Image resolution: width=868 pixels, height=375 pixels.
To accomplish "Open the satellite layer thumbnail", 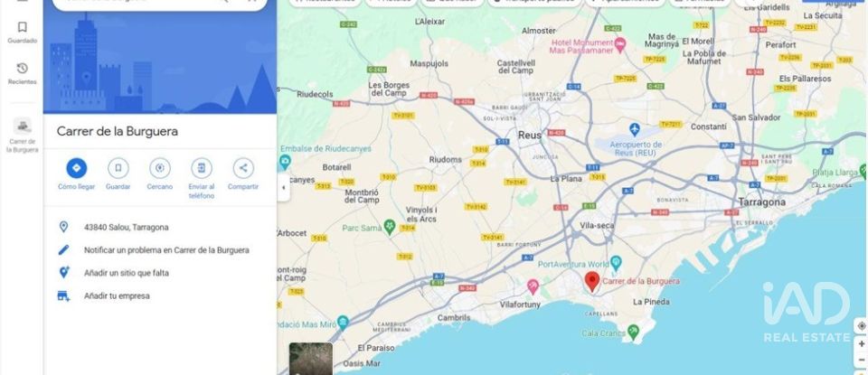I will coord(310,359).
